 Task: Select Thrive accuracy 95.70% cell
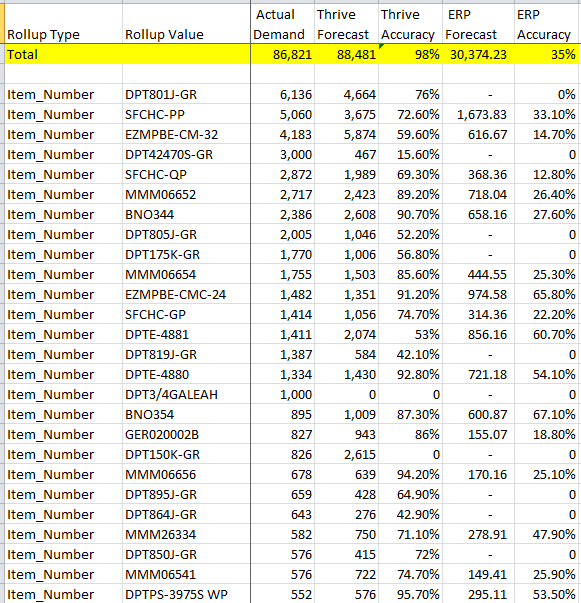click(410, 594)
